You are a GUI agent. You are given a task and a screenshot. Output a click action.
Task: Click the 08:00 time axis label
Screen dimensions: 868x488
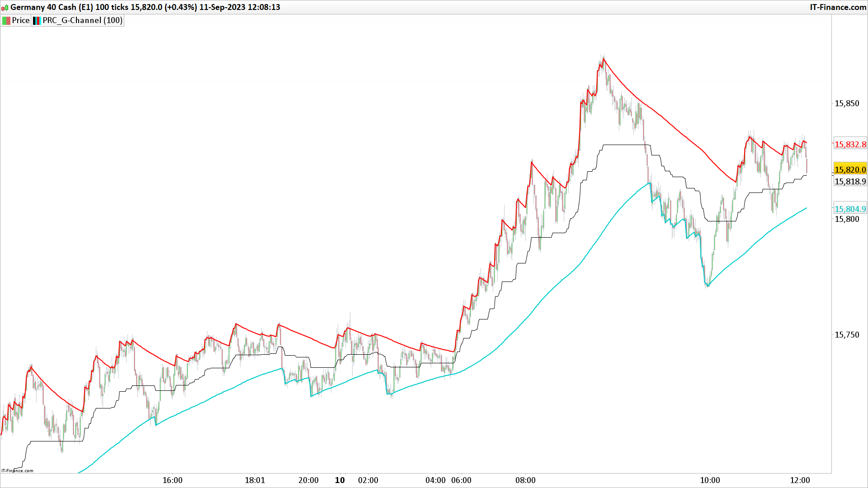(x=525, y=480)
